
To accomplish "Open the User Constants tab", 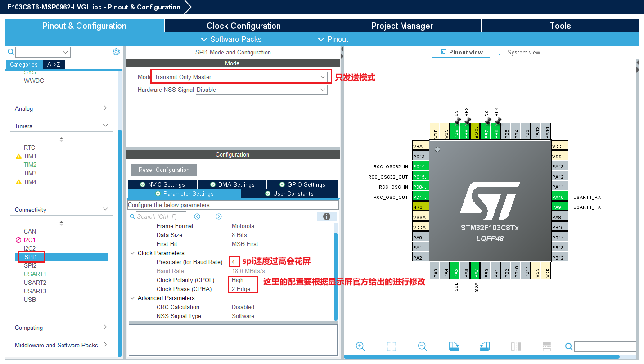I will [x=289, y=193].
